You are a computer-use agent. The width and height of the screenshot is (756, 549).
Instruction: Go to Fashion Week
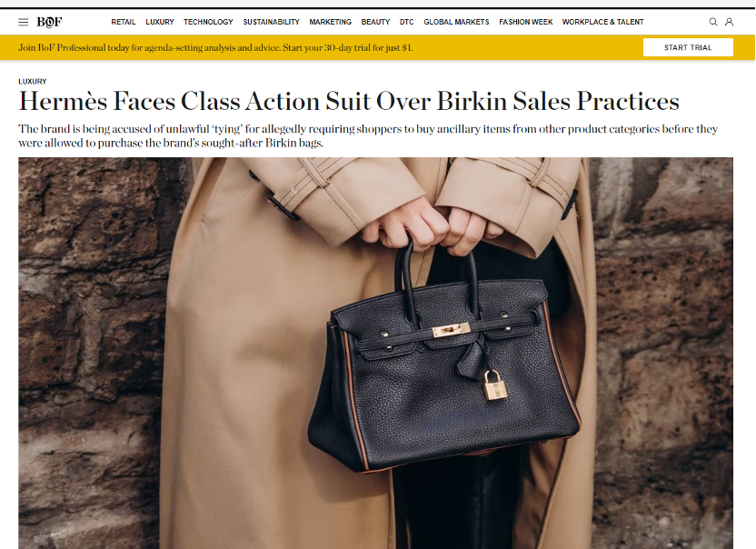pos(525,22)
